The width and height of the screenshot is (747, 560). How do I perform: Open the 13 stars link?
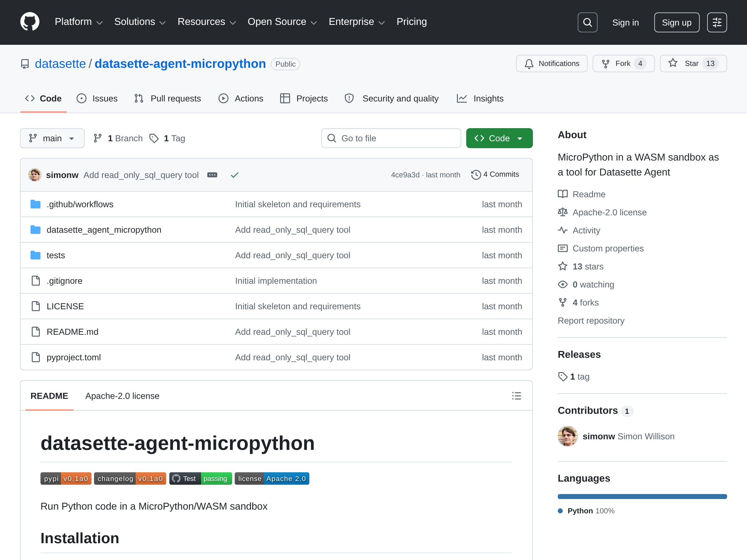tap(580, 266)
